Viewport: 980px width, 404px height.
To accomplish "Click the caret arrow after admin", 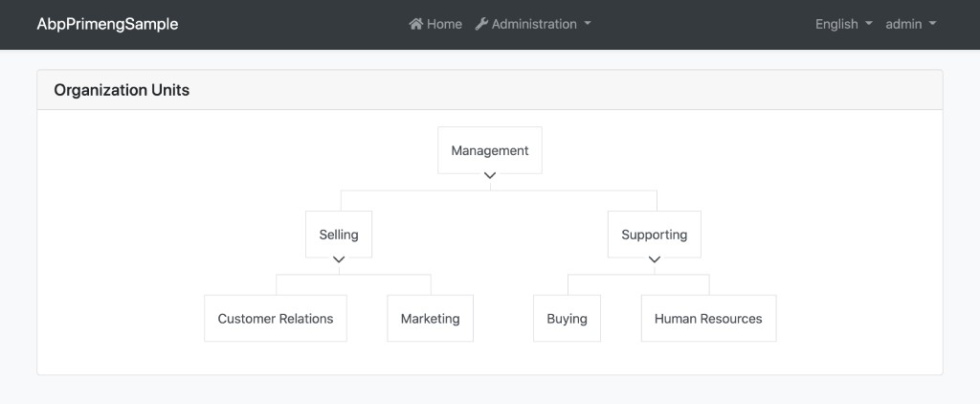I will click(932, 24).
